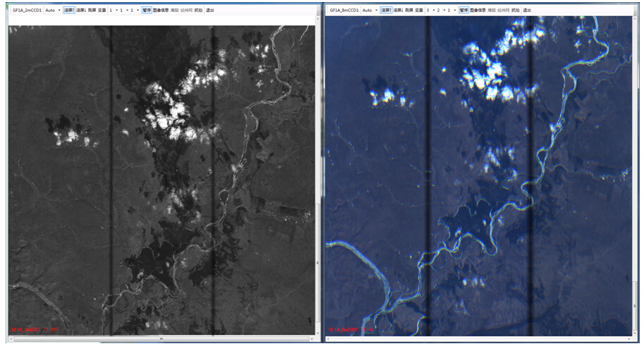Screen dimensions: 644x351
Task: Click 滚屏↓ scroll-down in the GF1A_8mCCD1 toolbar
Action: [398, 11]
